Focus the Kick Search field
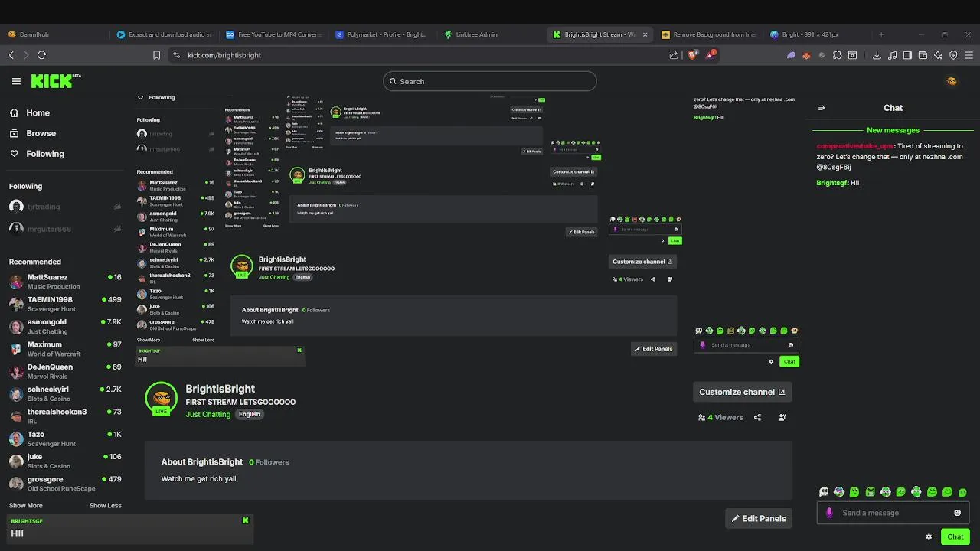 [490, 81]
